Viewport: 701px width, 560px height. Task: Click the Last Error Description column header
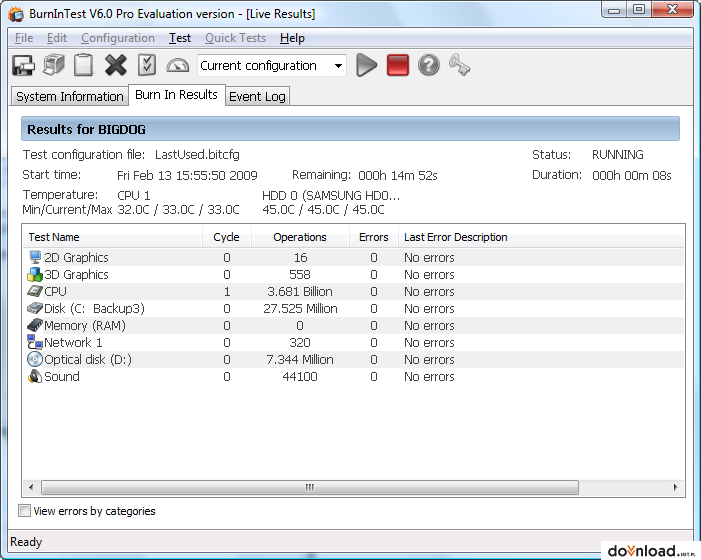(456, 237)
